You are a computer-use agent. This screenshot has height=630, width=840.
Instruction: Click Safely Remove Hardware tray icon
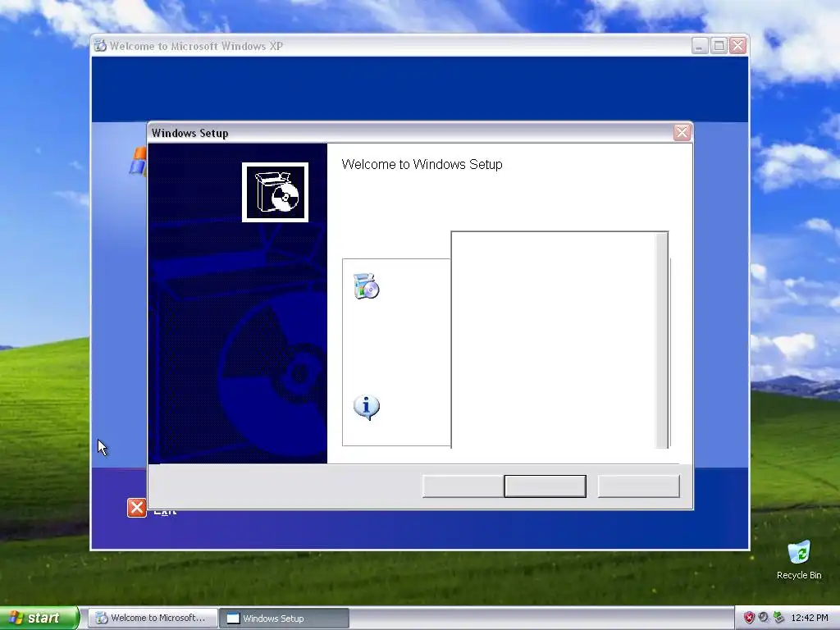pyautogui.click(x=778, y=618)
